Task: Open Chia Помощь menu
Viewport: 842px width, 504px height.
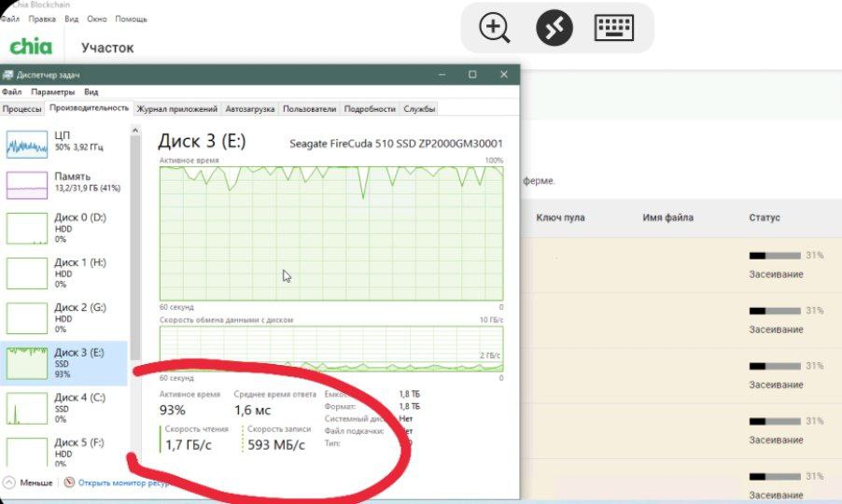Action: [131, 19]
